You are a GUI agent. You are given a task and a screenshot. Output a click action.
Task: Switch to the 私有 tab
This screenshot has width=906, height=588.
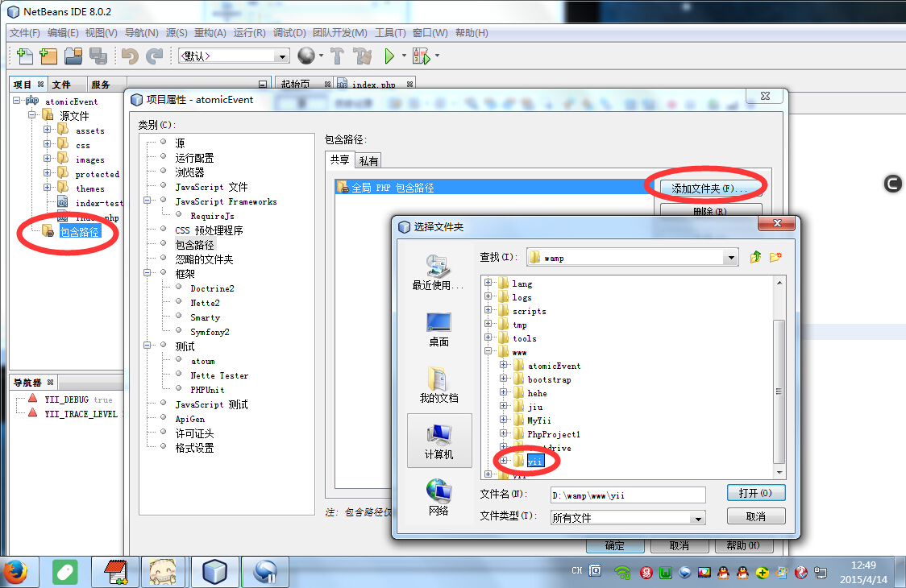368,160
